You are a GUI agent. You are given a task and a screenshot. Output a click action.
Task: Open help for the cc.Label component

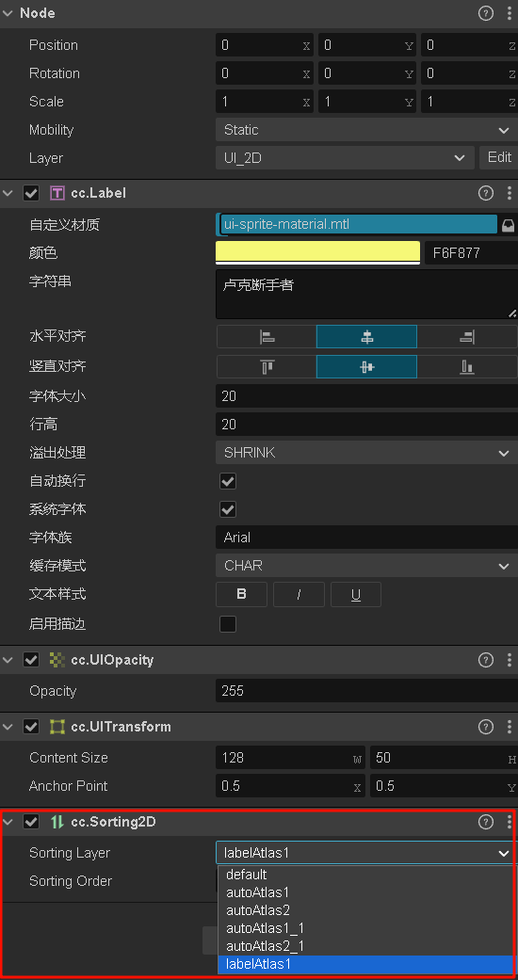pos(485,193)
